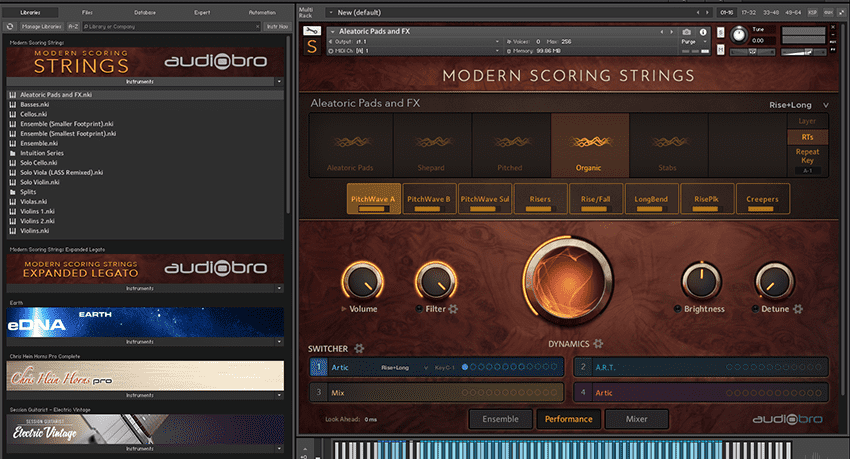The image size is (850, 459).
Task: Switch to the Ensemble page
Action: tap(500, 419)
